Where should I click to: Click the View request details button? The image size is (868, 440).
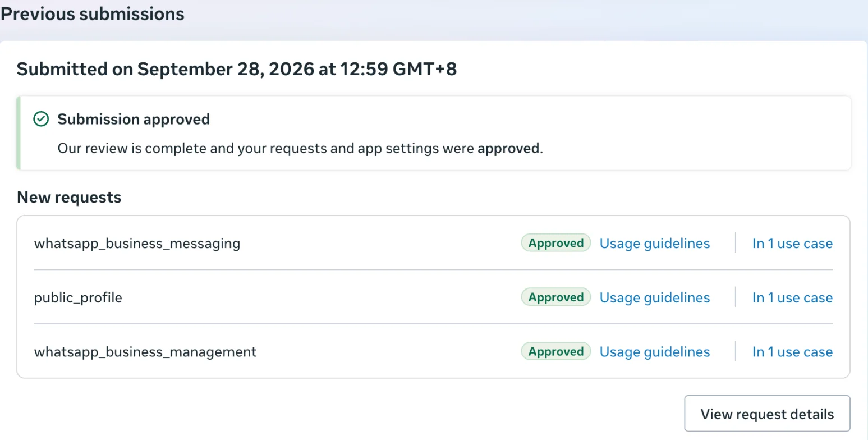767,414
